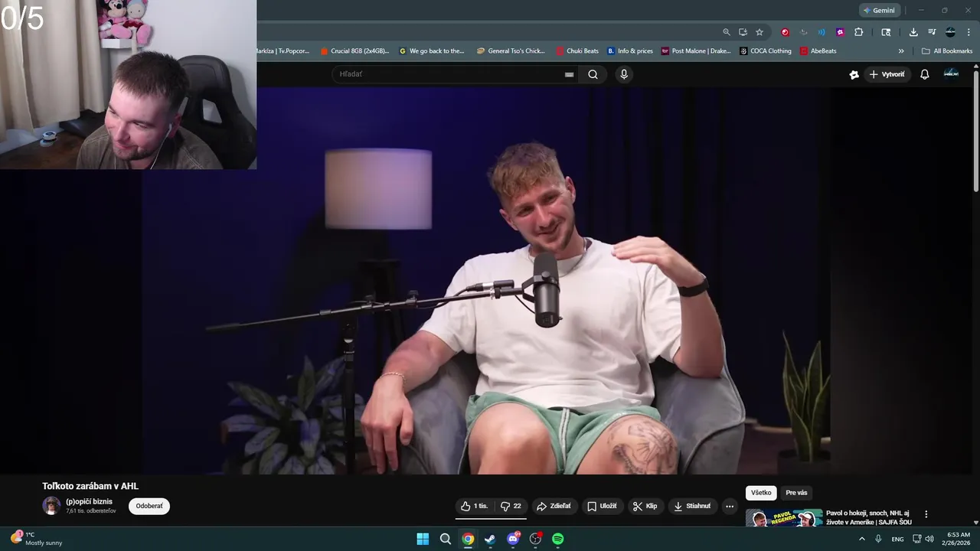Open Spotify from the taskbar

point(558,539)
